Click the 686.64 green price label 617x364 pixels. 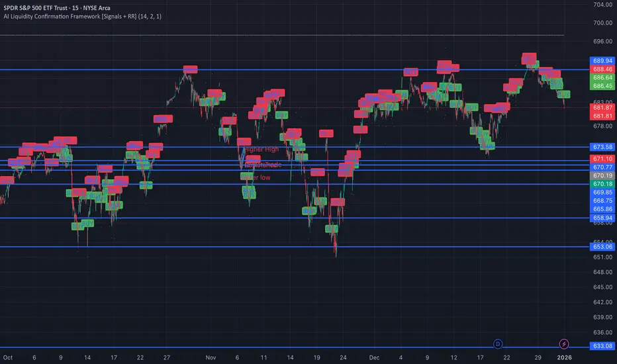(x=602, y=77)
